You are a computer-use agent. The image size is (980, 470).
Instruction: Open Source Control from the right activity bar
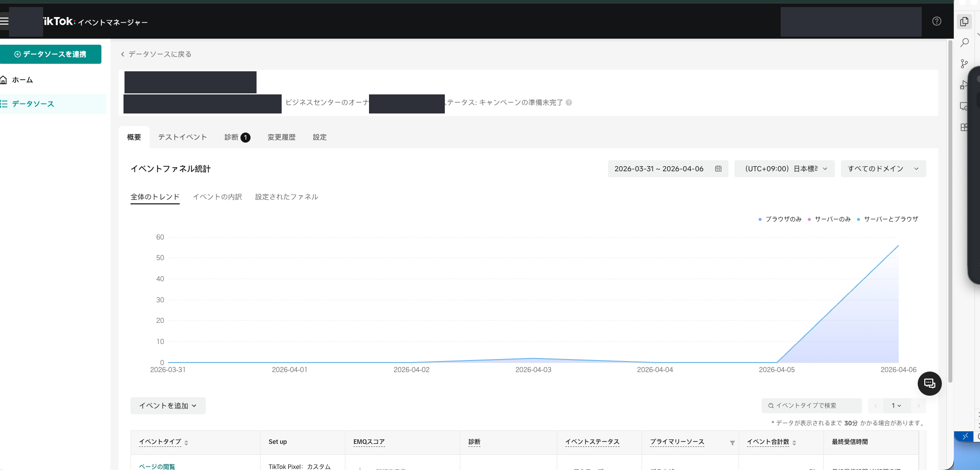tap(964, 64)
